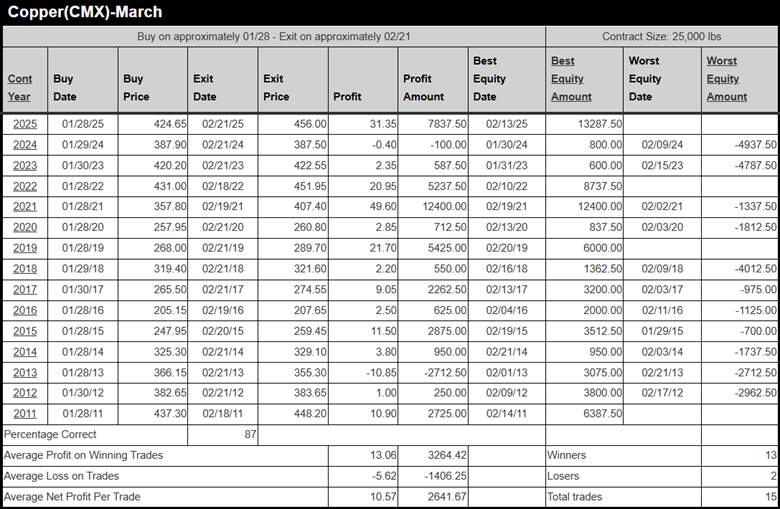Select average loss amount -1406.25
780x509 pixels.
(x=433, y=476)
